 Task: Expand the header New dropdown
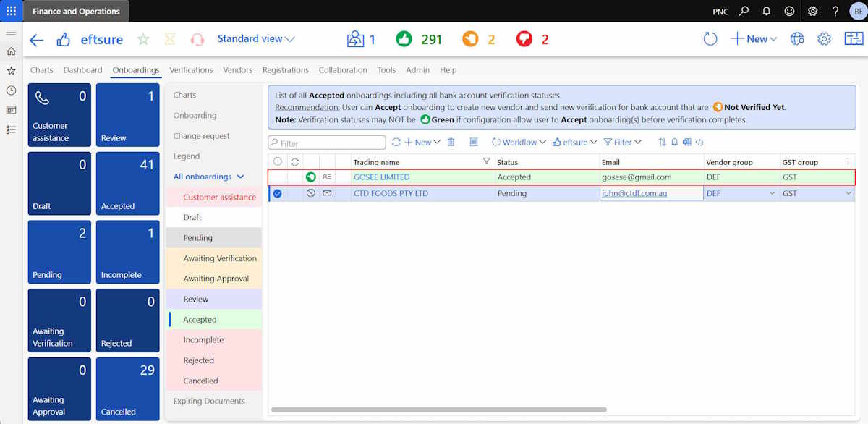pyautogui.click(x=753, y=39)
